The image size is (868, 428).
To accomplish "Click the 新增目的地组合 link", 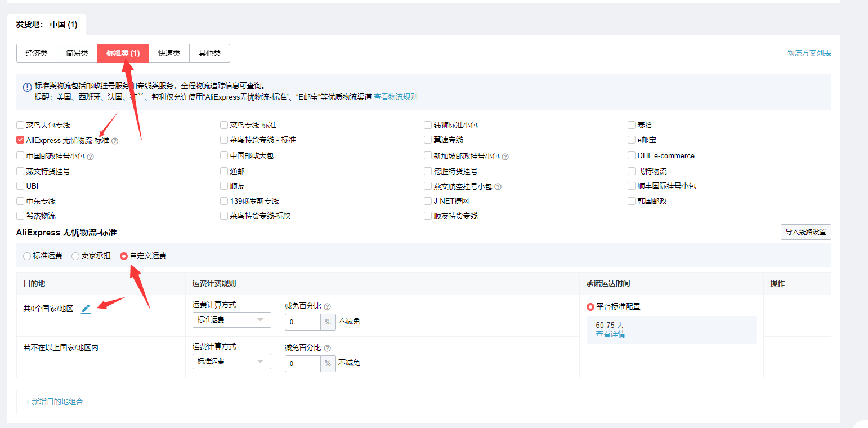I will (55, 401).
